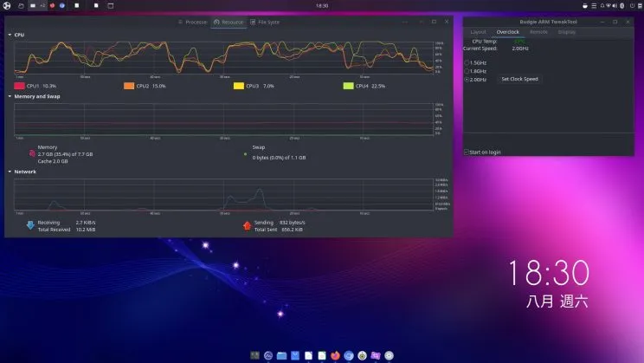
Task: Click the CPU1 red color swatch
Action: [19, 86]
